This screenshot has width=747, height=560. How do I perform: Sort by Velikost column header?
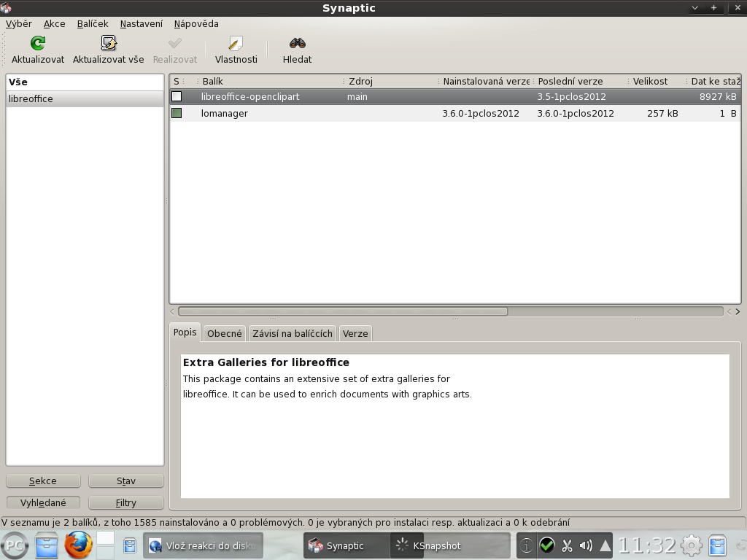[x=657, y=82]
